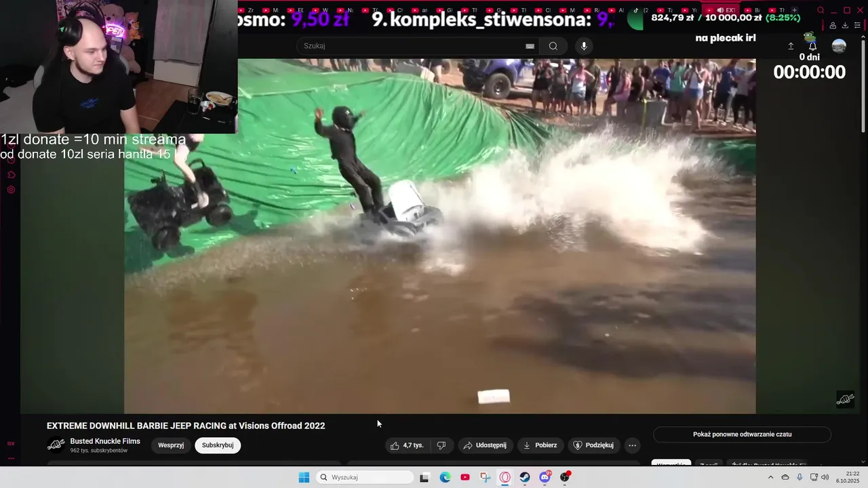Open the volume tray icon
This screenshot has width=868, height=488.
click(x=825, y=477)
